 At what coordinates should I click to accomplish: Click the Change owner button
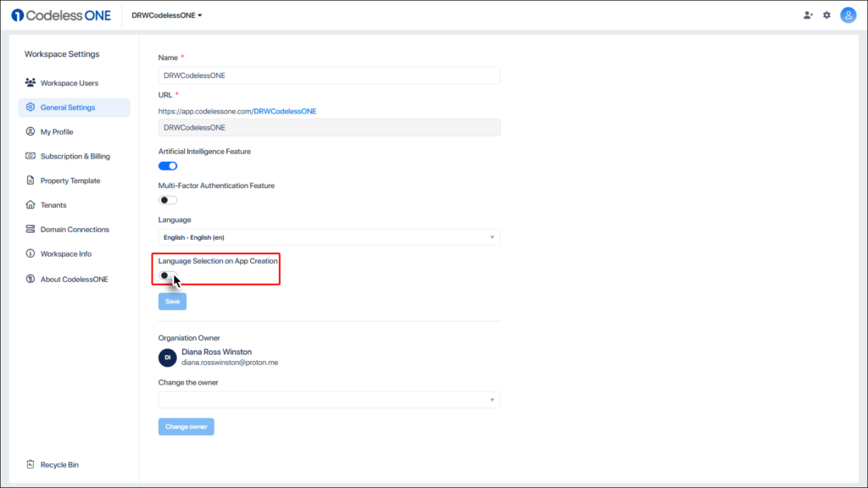186,427
